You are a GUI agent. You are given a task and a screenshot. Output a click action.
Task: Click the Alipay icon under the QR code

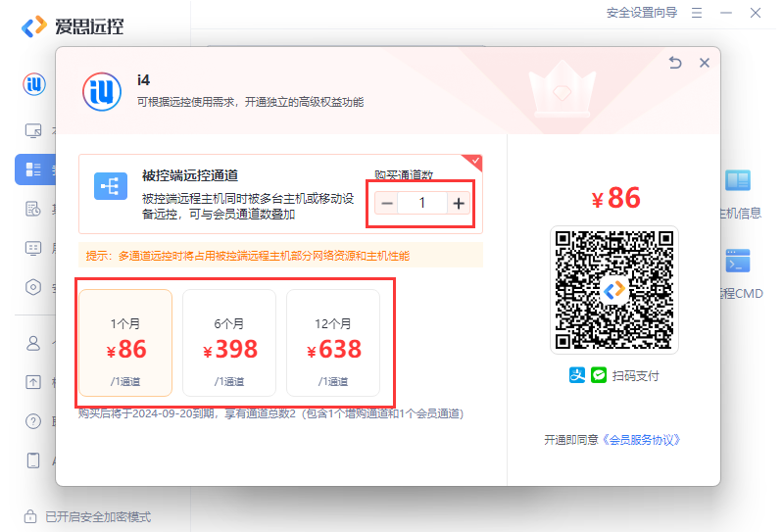pyautogui.click(x=577, y=375)
